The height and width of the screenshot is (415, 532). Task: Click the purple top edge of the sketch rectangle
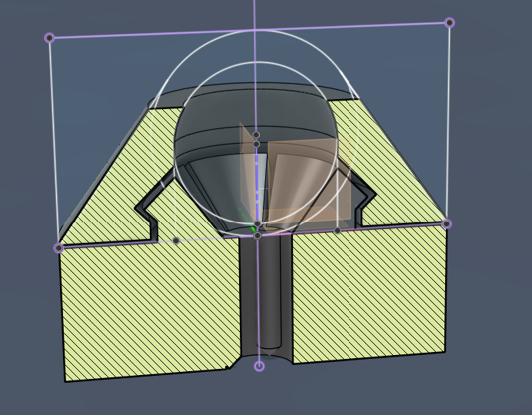250,30
